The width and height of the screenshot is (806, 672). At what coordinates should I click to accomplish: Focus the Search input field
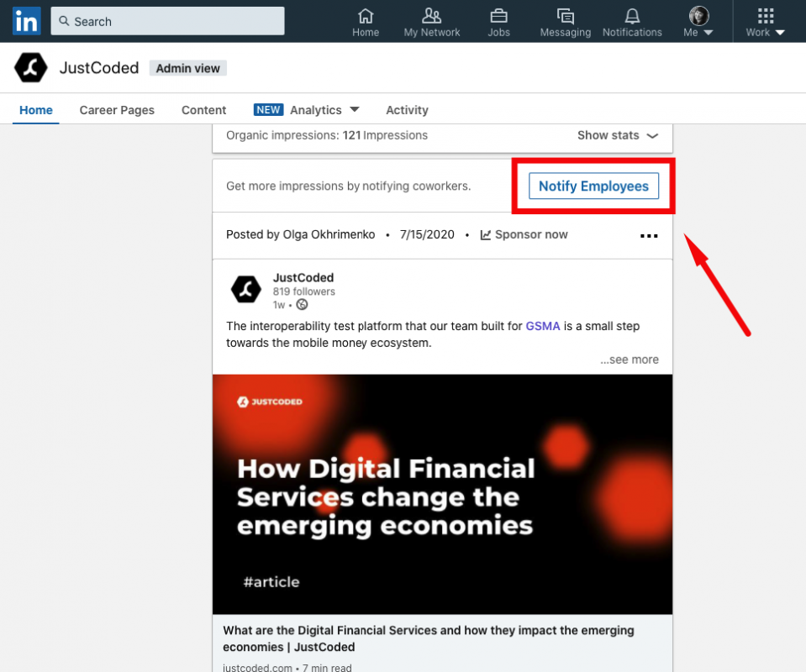[167, 21]
